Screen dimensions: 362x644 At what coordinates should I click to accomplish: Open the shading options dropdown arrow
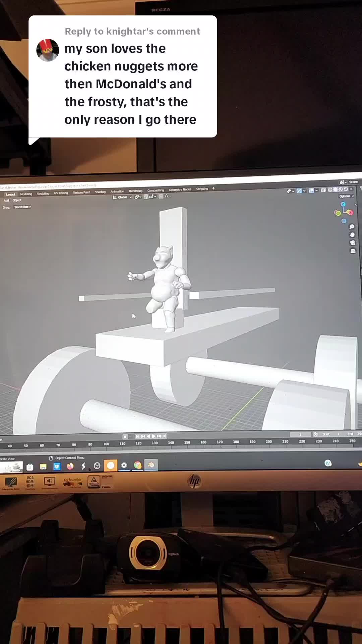(x=351, y=189)
